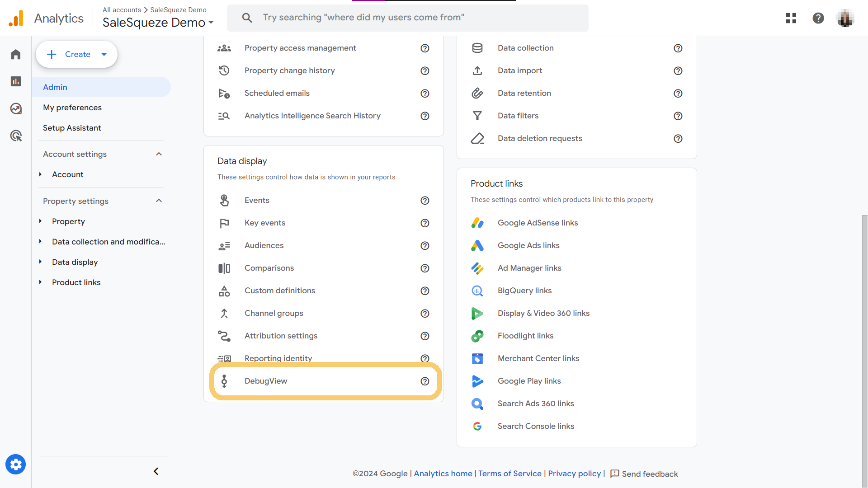868x488 pixels.
Task: Open the user account avatar
Action: click(845, 18)
